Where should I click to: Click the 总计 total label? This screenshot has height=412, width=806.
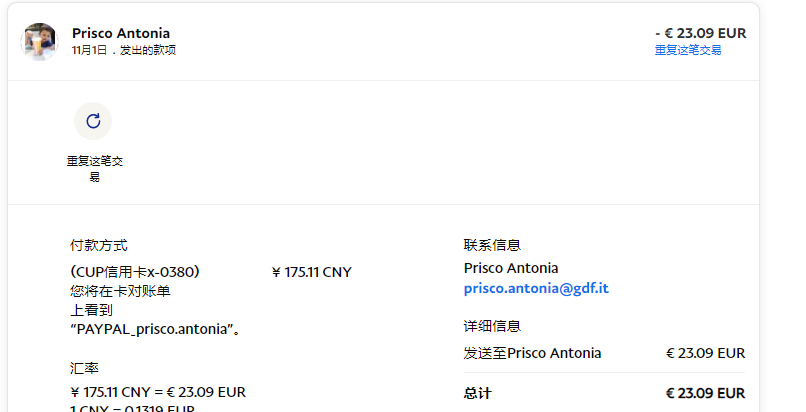(478, 393)
